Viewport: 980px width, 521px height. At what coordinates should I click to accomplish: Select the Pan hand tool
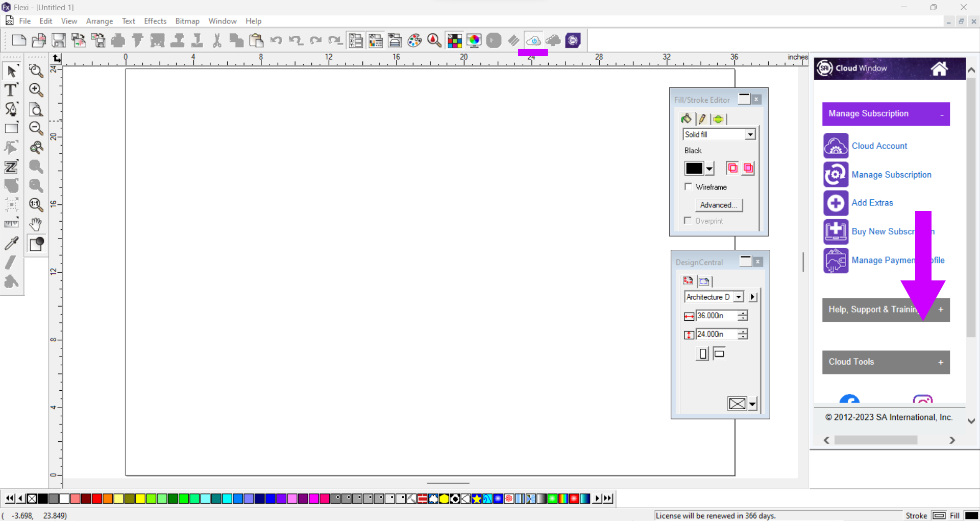[36, 224]
